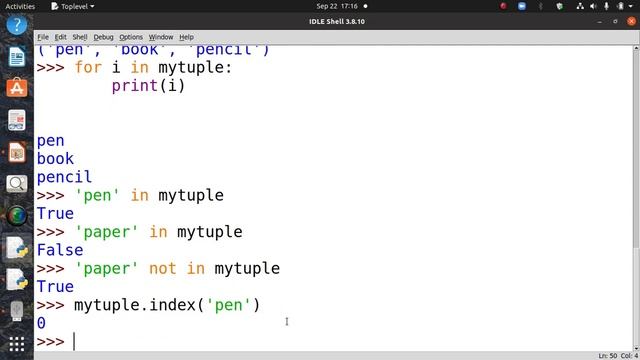Open the security shield tray icon
Screen dimensions: 640x360
point(560,6)
